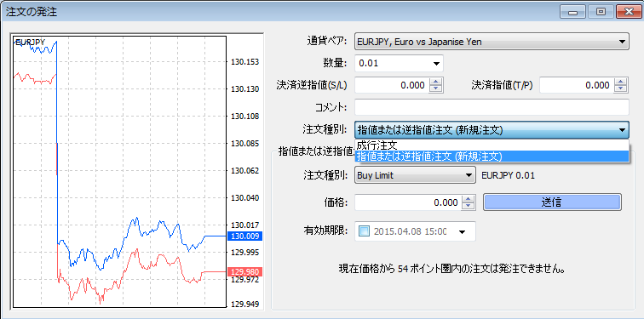Viewport: 644px width, 319px height.
Task: Open the 通貨ペア EURJPY symbol dropdown
Action: tap(492, 42)
